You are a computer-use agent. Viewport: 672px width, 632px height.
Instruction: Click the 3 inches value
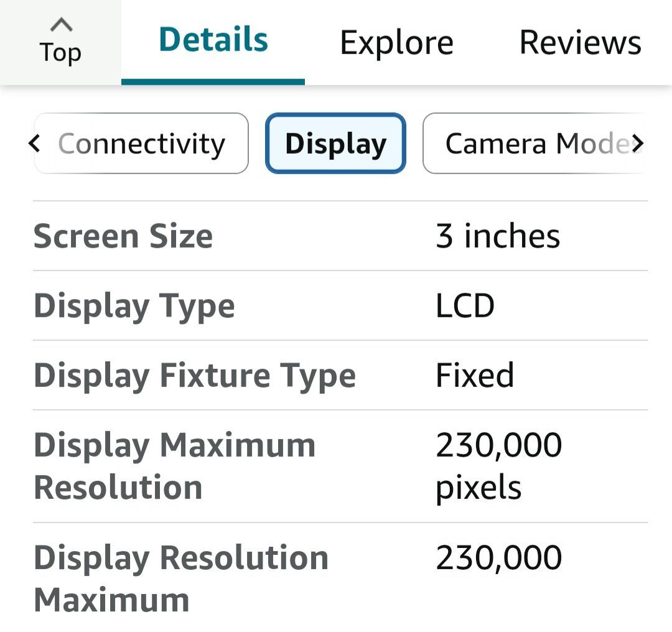[498, 236]
